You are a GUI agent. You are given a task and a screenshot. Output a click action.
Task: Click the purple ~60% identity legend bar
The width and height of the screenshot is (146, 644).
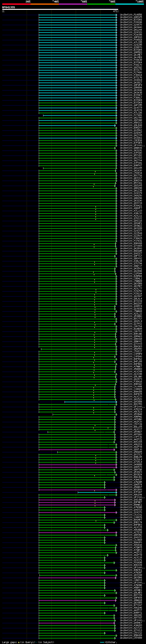73,4
